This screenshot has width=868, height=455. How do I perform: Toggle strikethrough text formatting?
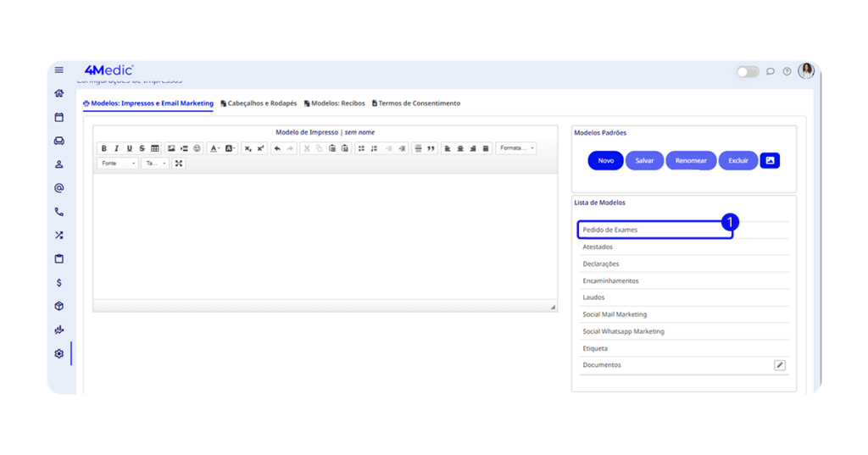point(142,148)
